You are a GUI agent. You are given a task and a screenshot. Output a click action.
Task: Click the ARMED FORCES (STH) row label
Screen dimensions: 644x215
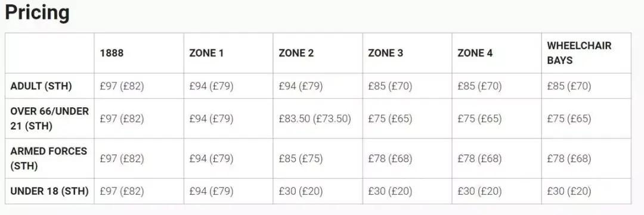(48, 158)
